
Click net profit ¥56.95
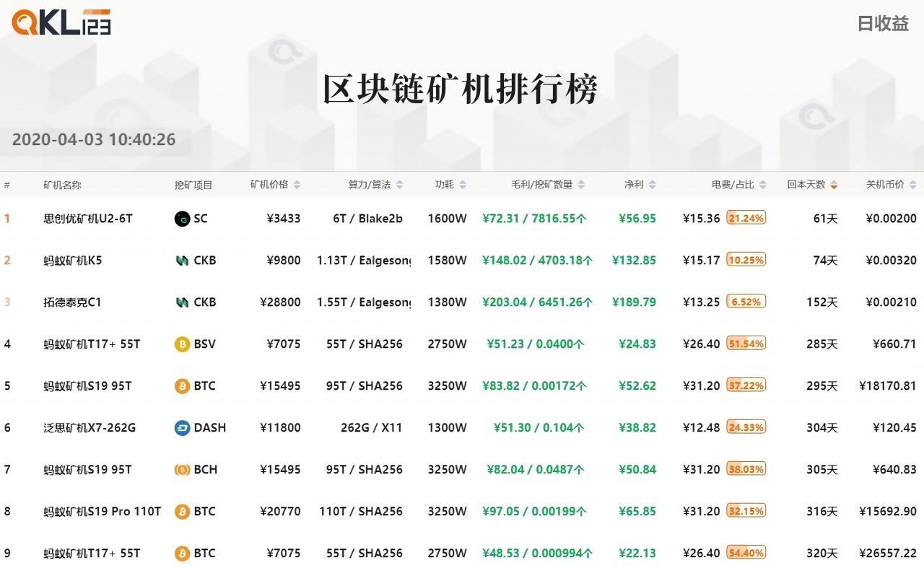pos(637,219)
